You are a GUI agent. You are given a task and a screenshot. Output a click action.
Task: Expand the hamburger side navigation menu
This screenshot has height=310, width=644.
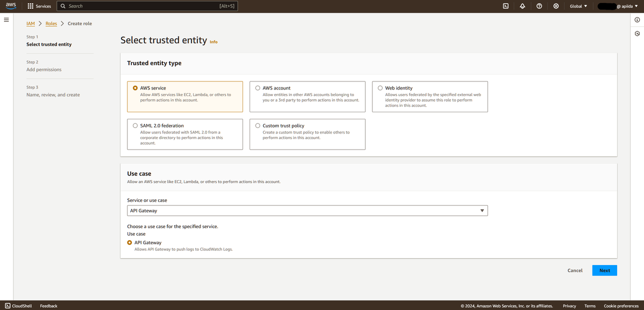[7, 20]
